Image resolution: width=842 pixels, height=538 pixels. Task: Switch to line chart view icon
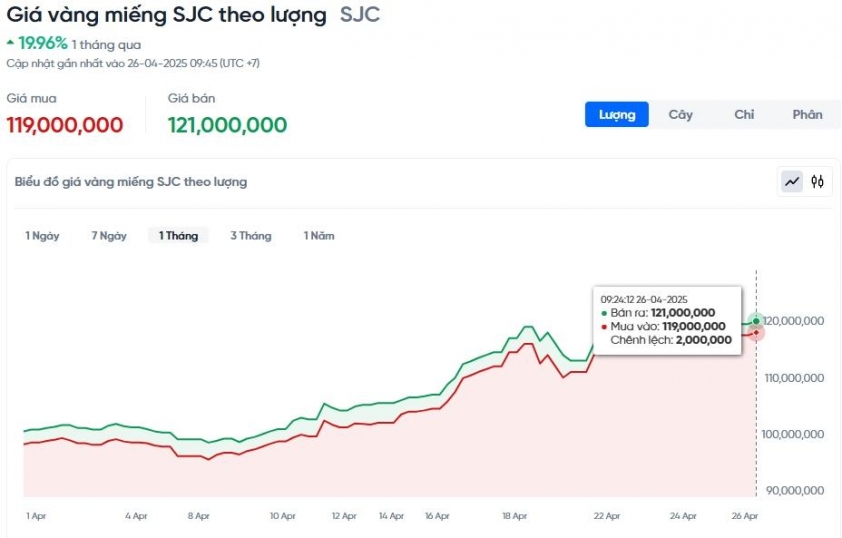[792, 182]
